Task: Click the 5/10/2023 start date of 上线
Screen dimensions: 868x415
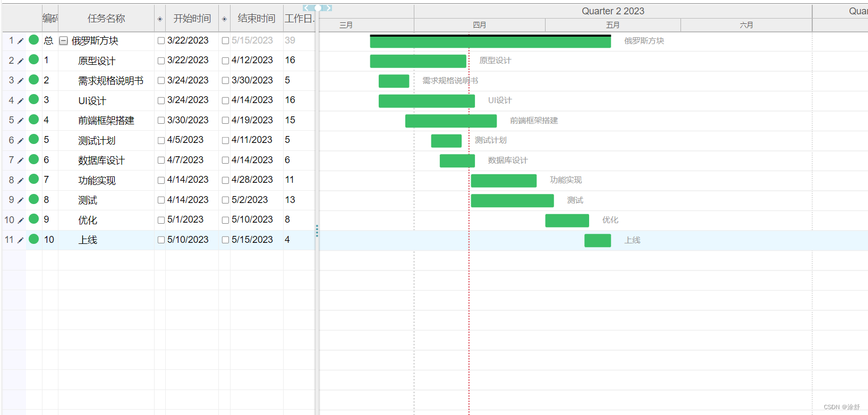Action: click(188, 240)
